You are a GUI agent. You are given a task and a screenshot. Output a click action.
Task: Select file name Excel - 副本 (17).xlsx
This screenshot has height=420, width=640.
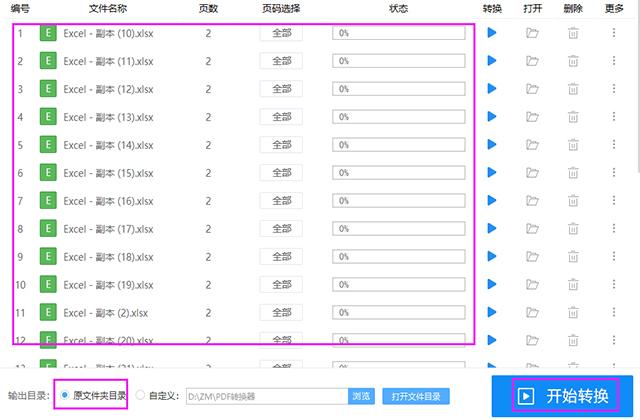pos(108,229)
